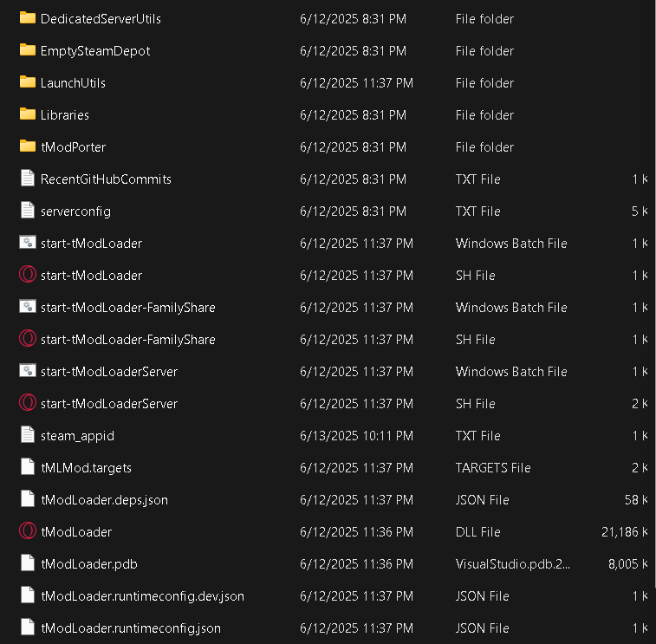656x644 pixels.
Task: Click the JSON File type of tModLoader.deps.json
Action: click(x=483, y=500)
